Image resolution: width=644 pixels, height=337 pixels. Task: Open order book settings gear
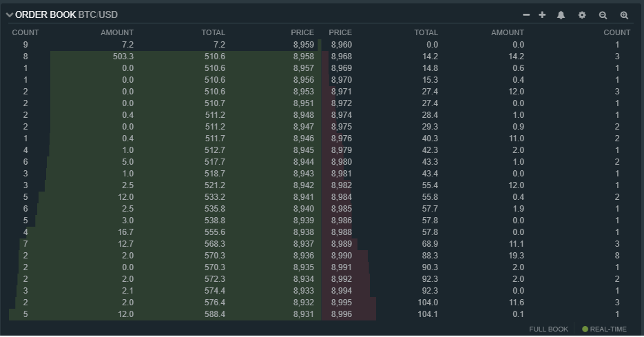[x=582, y=14]
